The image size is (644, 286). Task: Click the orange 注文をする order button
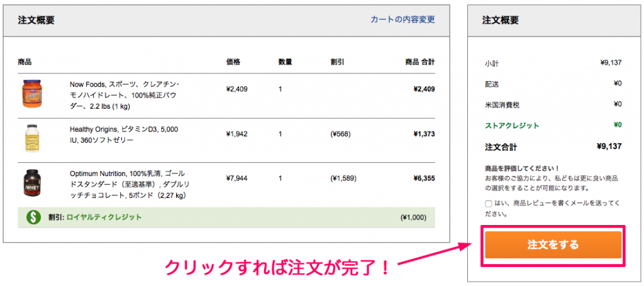pos(553,245)
